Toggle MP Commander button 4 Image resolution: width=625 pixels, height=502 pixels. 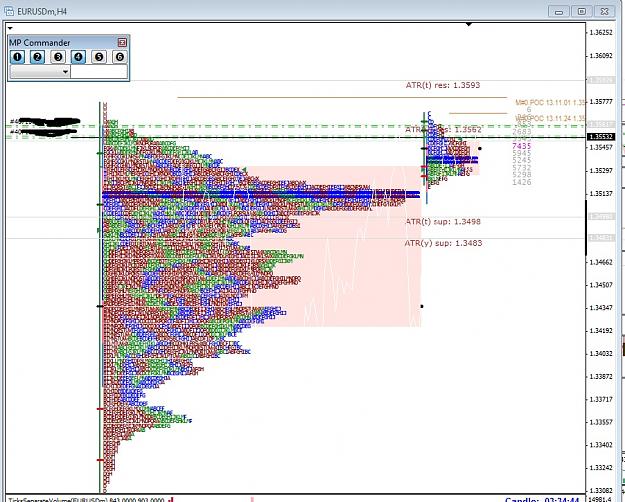78,57
